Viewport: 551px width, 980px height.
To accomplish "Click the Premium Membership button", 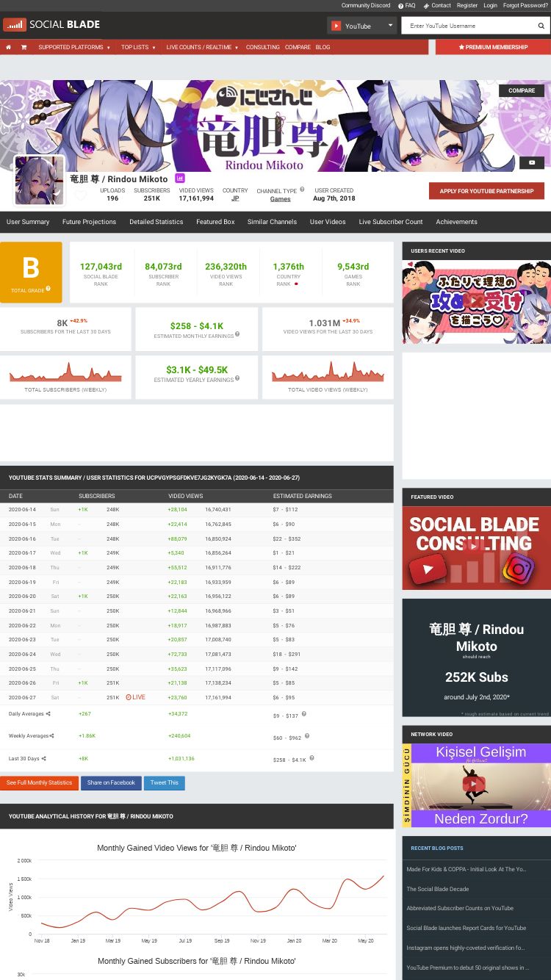I will [493, 47].
